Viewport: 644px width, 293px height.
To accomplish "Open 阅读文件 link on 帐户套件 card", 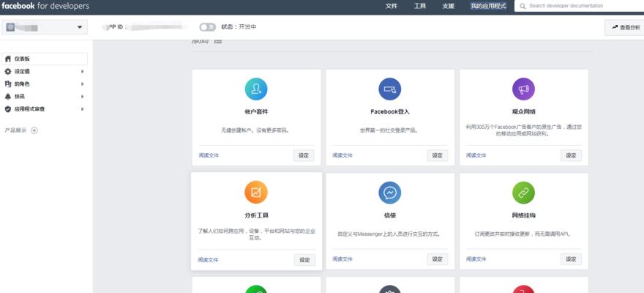I will click(209, 155).
